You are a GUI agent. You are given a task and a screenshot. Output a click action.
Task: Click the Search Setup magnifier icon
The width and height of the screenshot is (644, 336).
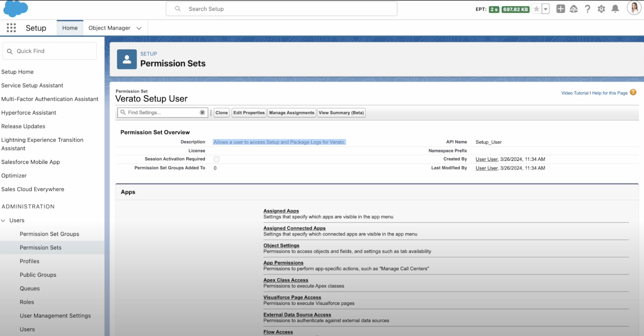tap(178, 9)
